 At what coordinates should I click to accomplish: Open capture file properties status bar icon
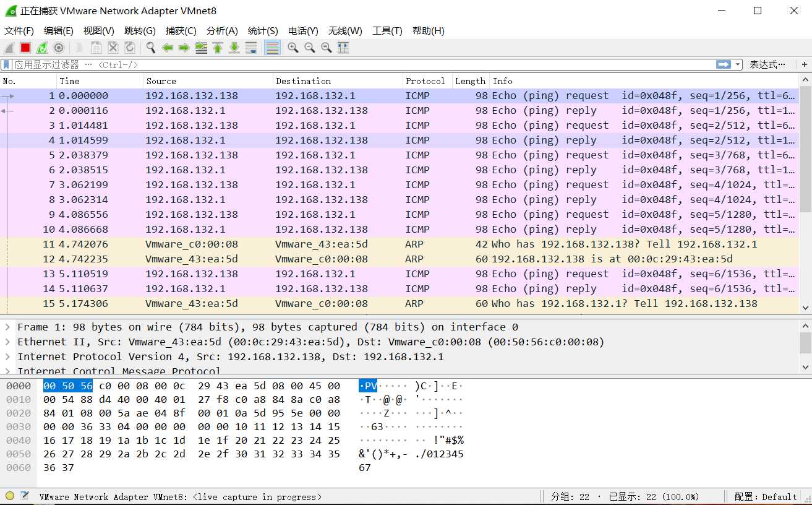[x=25, y=496]
